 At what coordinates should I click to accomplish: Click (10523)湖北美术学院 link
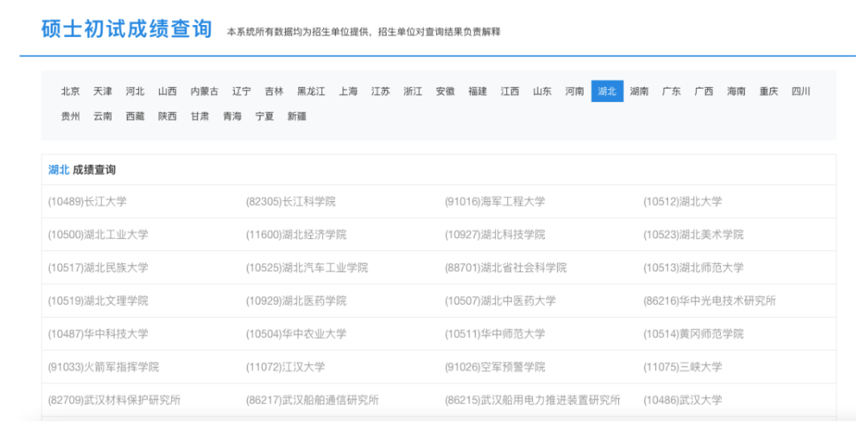coord(693,235)
